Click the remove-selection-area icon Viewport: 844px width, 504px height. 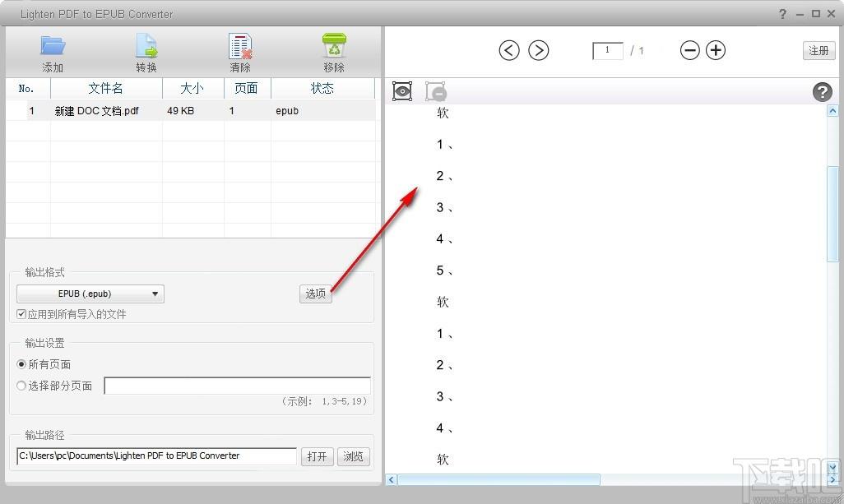[x=435, y=91]
